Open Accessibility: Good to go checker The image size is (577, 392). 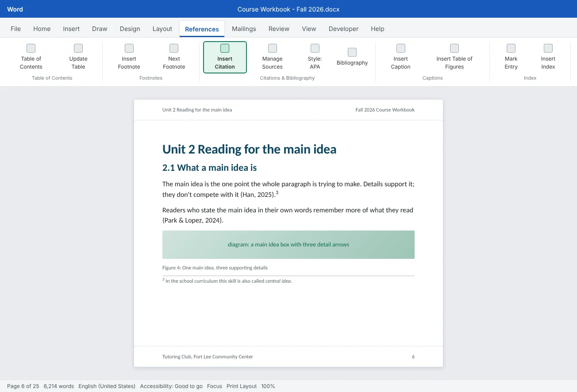click(x=171, y=386)
